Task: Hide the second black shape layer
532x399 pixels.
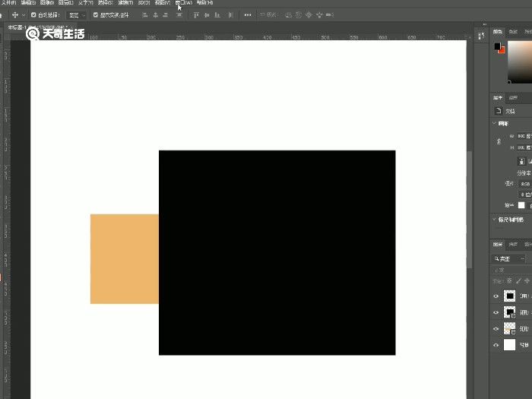Action: pyautogui.click(x=496, y=312)
